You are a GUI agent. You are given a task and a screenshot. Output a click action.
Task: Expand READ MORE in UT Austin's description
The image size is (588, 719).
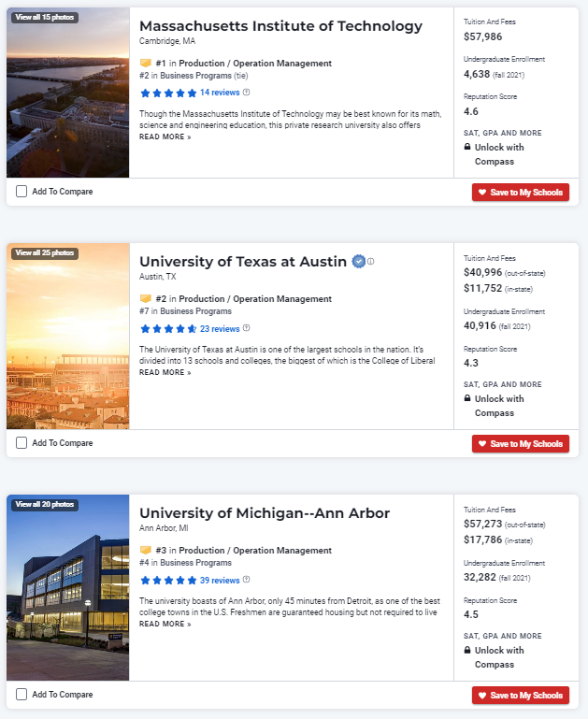165,372
